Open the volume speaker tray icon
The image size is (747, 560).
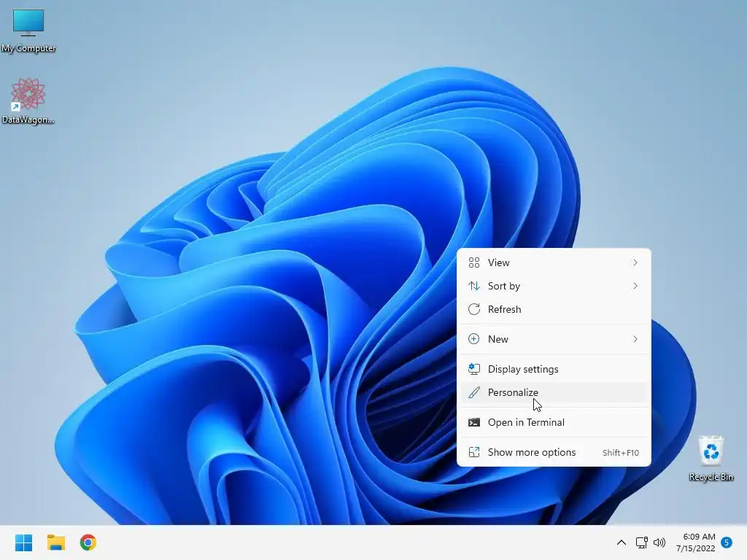click(659, 542)
